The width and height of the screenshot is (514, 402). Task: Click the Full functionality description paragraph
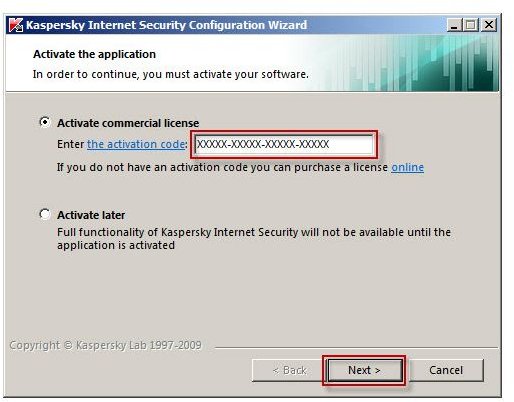[254, 239]
